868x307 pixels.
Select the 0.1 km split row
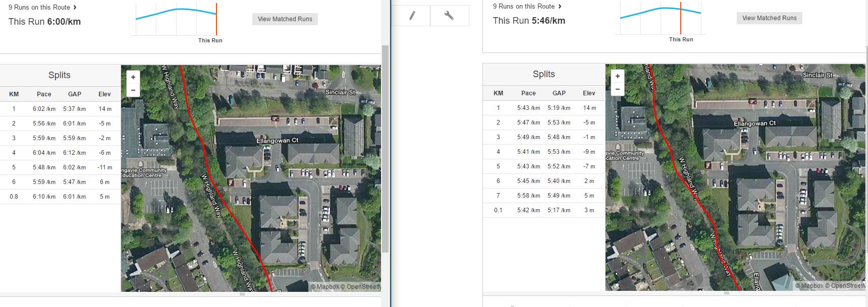tap(544, 210)
